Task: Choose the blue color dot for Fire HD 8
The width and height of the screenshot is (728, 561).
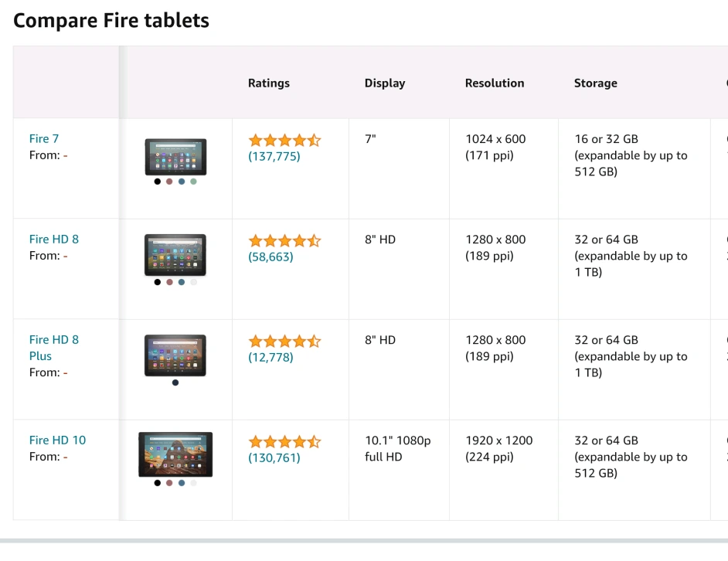Action: tap(182, 282)
